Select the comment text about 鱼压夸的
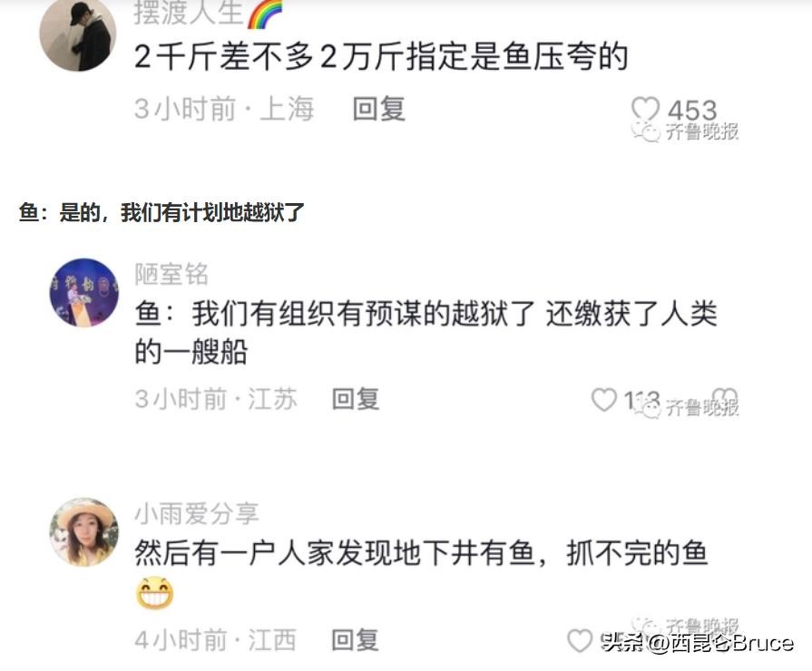Image resolution: width=812 pixels, height=671 pixels. pyautogui.click(x=381, y=56)
